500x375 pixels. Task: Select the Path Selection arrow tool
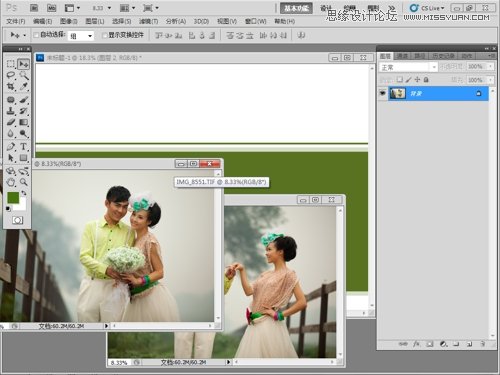click(11, 158)
